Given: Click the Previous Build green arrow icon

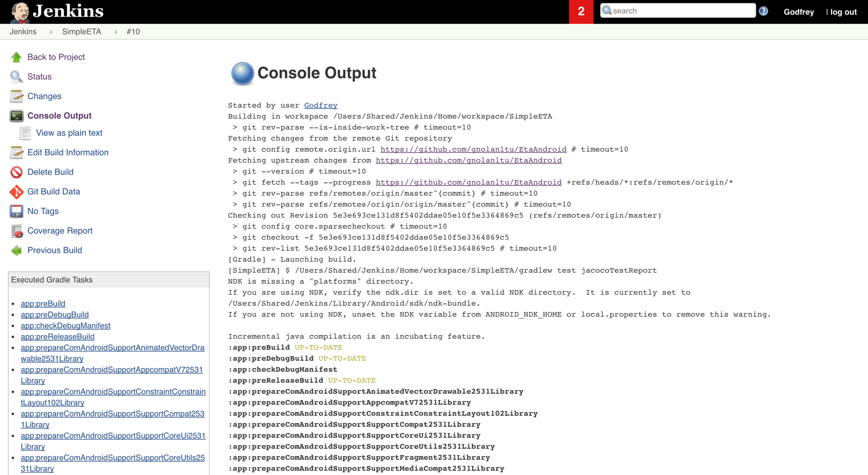Looking at the screenshot, I should tap(16, 250).
